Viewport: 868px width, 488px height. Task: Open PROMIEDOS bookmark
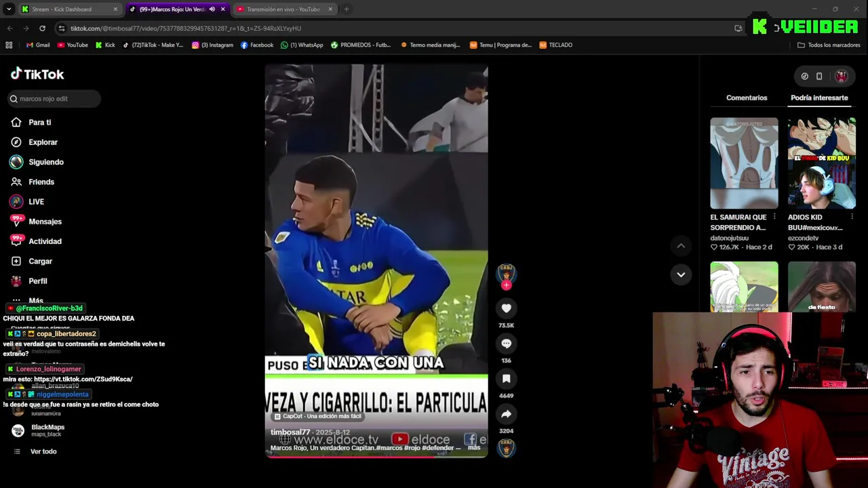(361, 45)
